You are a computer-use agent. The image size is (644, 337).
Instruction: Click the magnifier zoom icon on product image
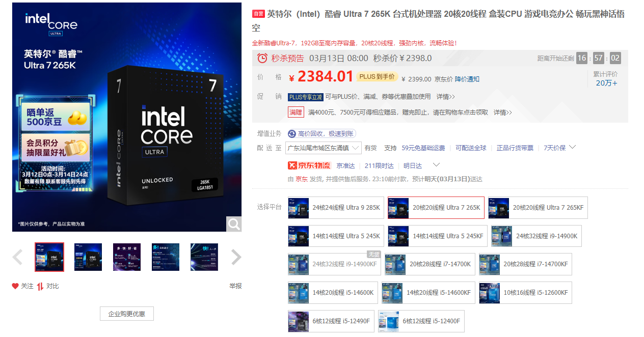(x=234, y=224)
